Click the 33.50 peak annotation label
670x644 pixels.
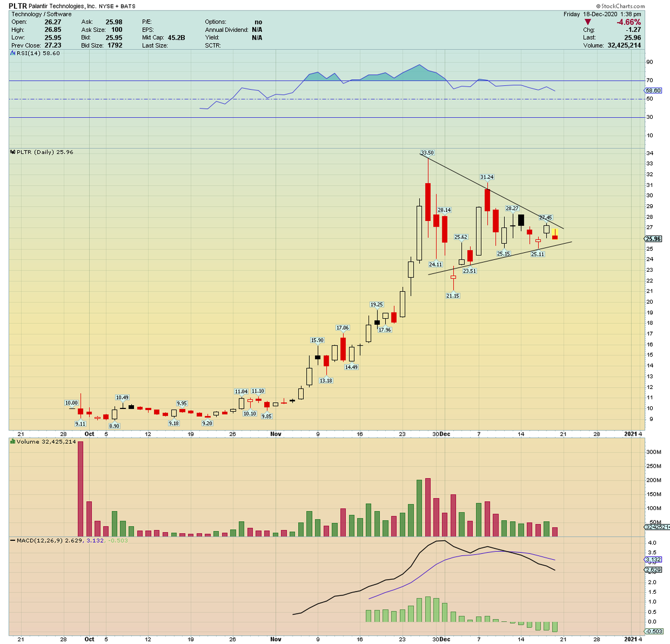click(x=427, y=152)
